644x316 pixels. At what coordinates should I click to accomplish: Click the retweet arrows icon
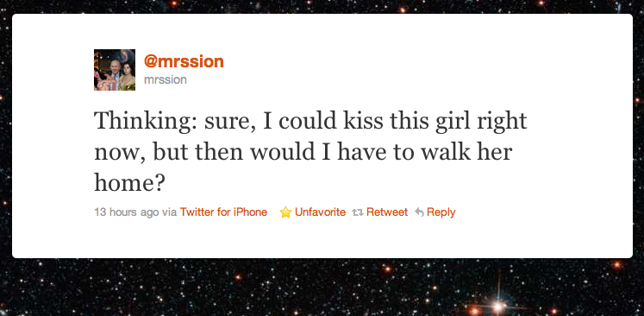coord(357,212)
